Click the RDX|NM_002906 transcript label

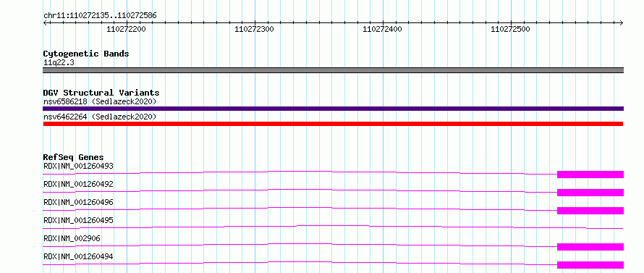coord(72,238)
